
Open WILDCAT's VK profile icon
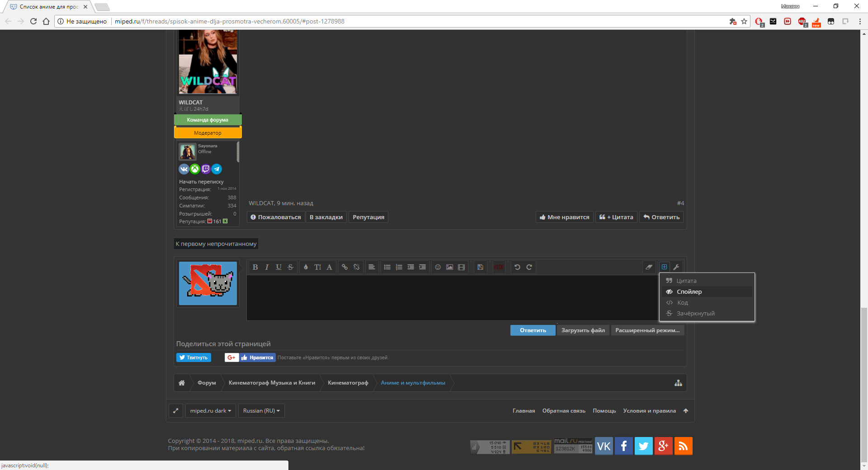tap(184, 169)
